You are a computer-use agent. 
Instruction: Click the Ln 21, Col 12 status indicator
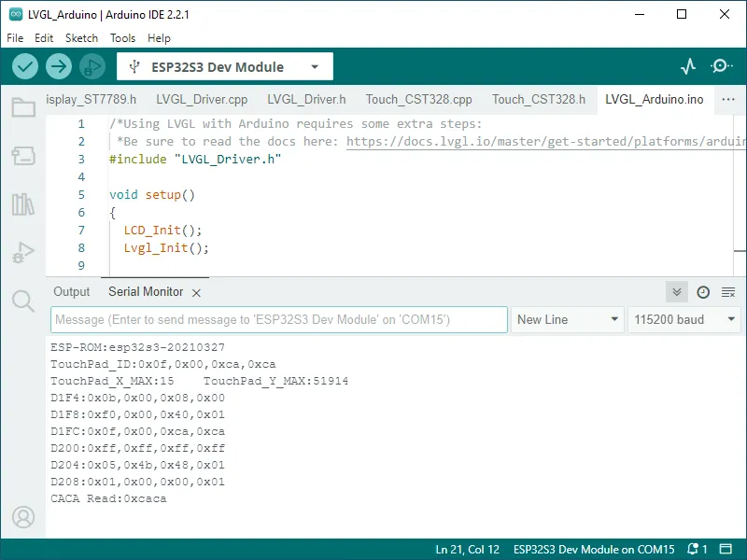click(468, 549)
